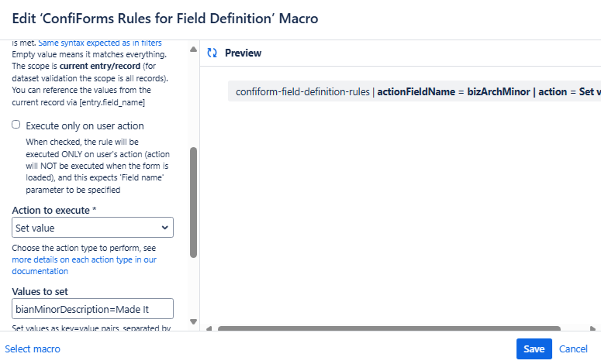Viewport: 601px width, 364px height.
Task: Save the macro settings
Action: point(534,349)
